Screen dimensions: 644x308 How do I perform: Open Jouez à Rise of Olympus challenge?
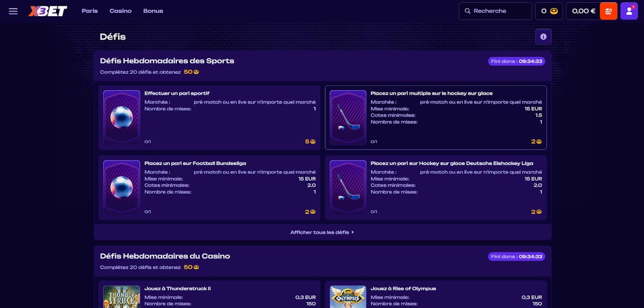[x=436, y=294]
